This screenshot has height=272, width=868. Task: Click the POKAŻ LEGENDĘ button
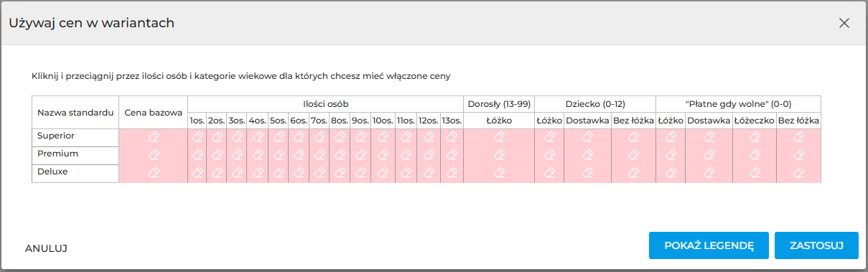(709, 245)
